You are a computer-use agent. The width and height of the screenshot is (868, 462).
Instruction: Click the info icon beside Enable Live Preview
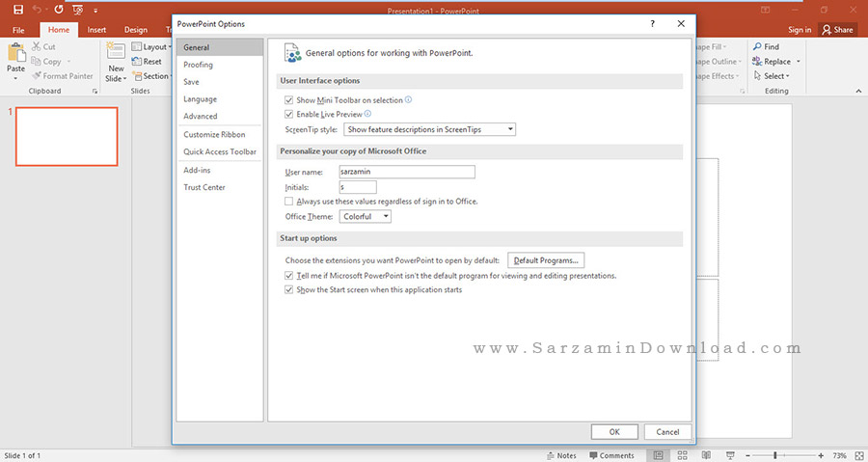click(x=367, y=114)
